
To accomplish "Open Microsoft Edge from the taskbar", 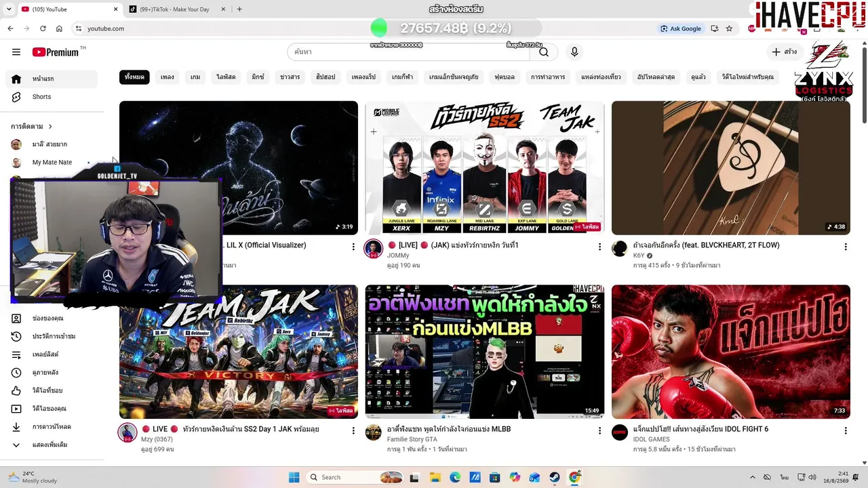I will click(x=455, y=477).
